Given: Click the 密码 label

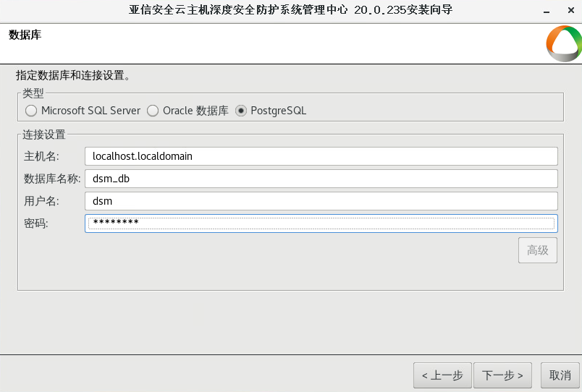Looking at the screenshot, I should (x=36, y=223).
